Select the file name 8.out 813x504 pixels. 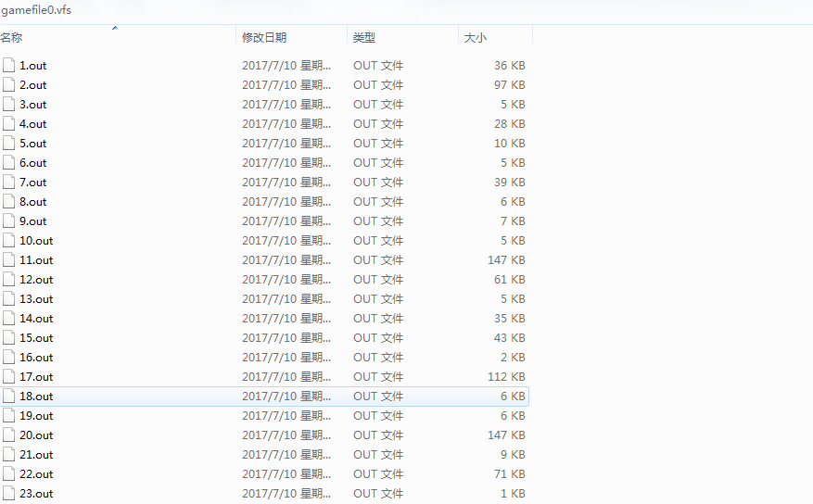point(33,201)
